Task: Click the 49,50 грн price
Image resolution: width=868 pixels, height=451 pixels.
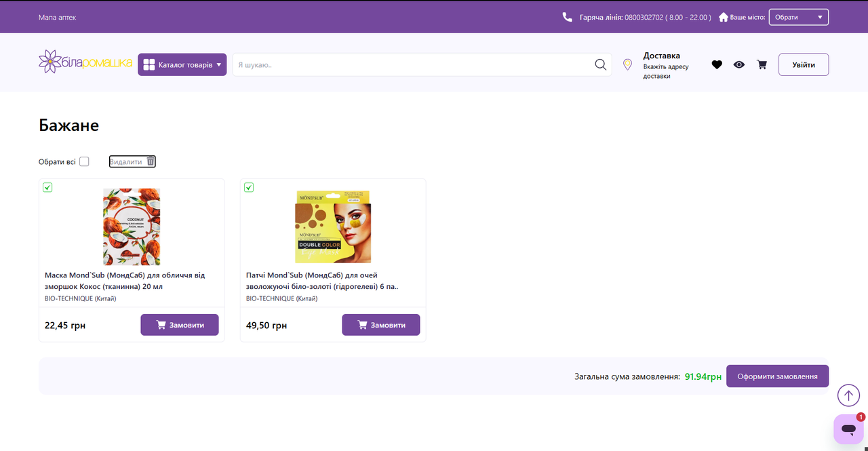Action: click(267, 326)
